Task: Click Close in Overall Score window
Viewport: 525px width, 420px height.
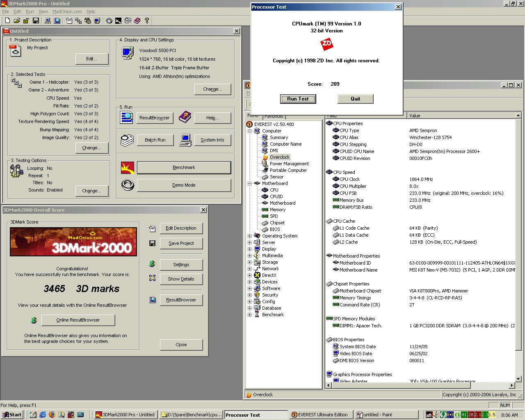Action: [x=181, y=345]
